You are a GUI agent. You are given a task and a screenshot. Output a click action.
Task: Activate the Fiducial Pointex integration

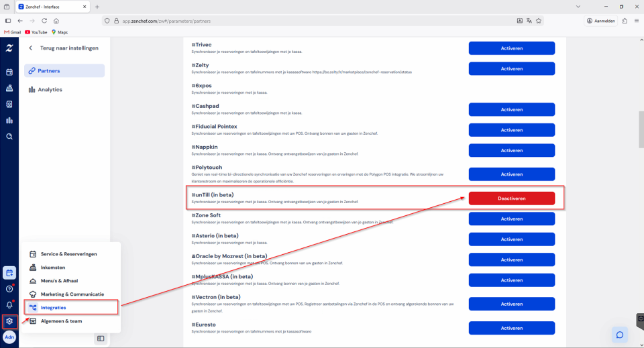[x=512, y=130]
